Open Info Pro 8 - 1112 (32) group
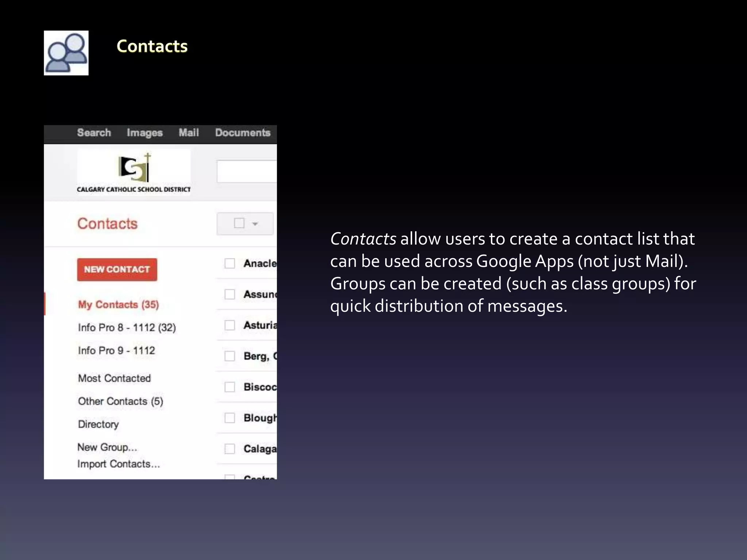747x560 pixels. coord(127,327)
